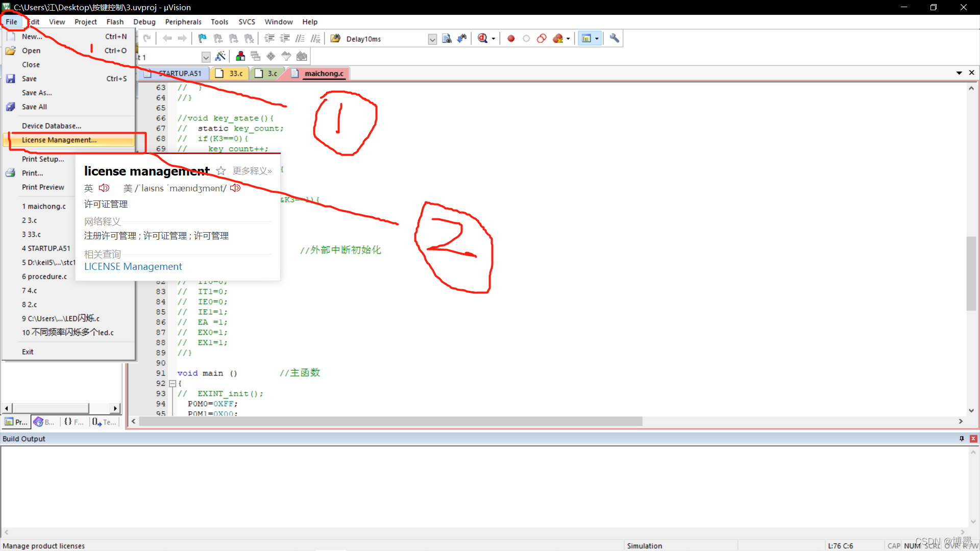Select Save All menu entry
Viewport: 980px width, 551px height.
click(x=69, y=107)
